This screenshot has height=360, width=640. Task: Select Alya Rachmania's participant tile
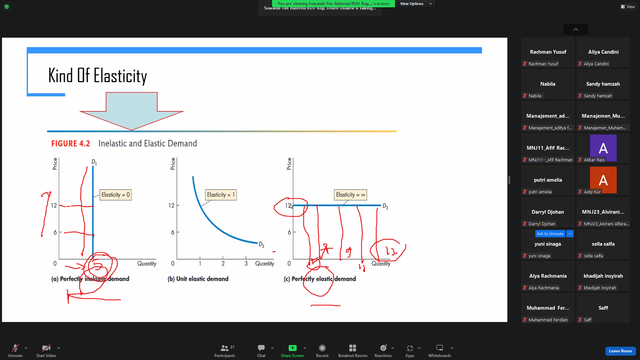tap(548, 276)
